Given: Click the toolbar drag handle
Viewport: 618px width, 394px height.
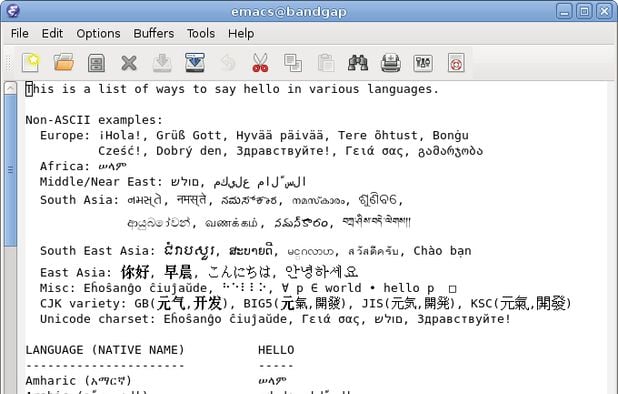Looking at the screenshot, I should click(9, 63).
